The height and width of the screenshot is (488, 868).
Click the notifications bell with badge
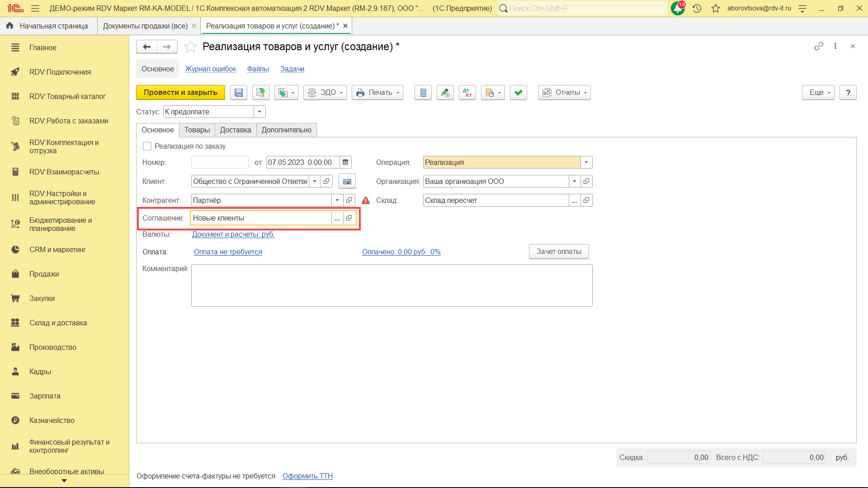(678, 8)
